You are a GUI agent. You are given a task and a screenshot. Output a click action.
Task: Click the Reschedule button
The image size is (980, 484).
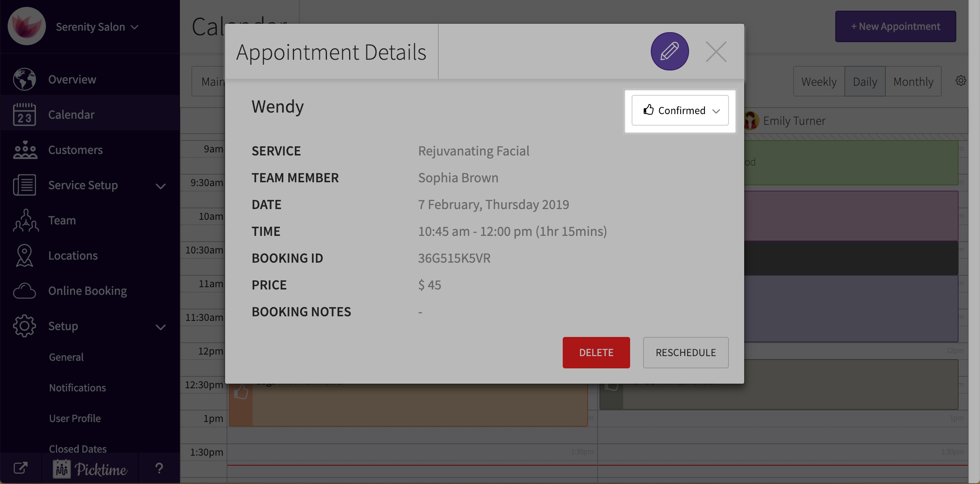(x=686, y=352)
